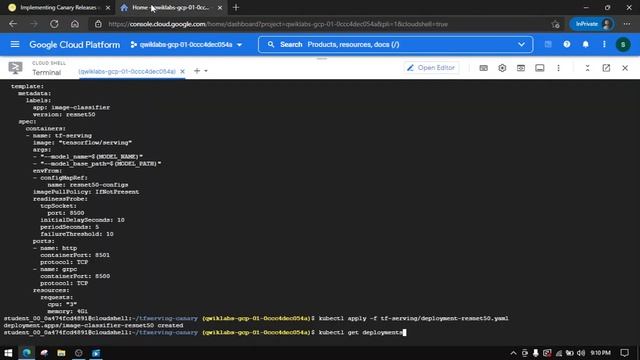Image resolution: width=640 pixels, height=360 pixels.
Task: Click the 'app: image-classifier' label line
Action: (71, 107)
